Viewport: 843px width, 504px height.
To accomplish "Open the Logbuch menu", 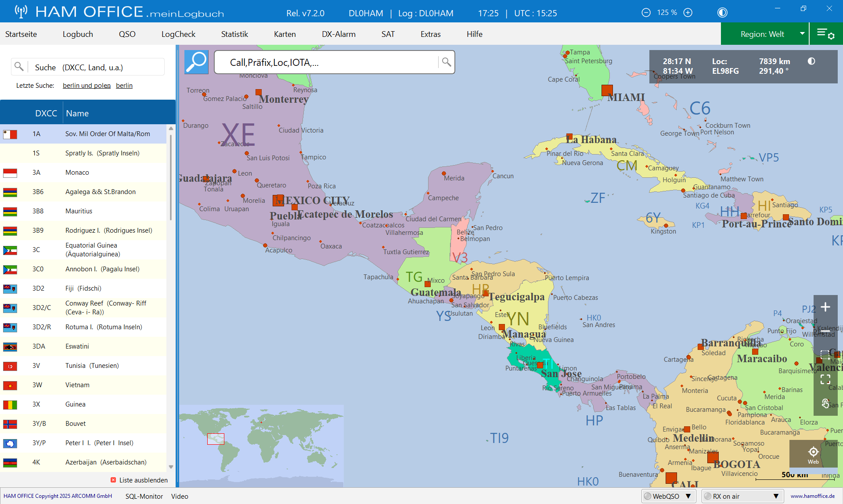I will tap(78, 34).
